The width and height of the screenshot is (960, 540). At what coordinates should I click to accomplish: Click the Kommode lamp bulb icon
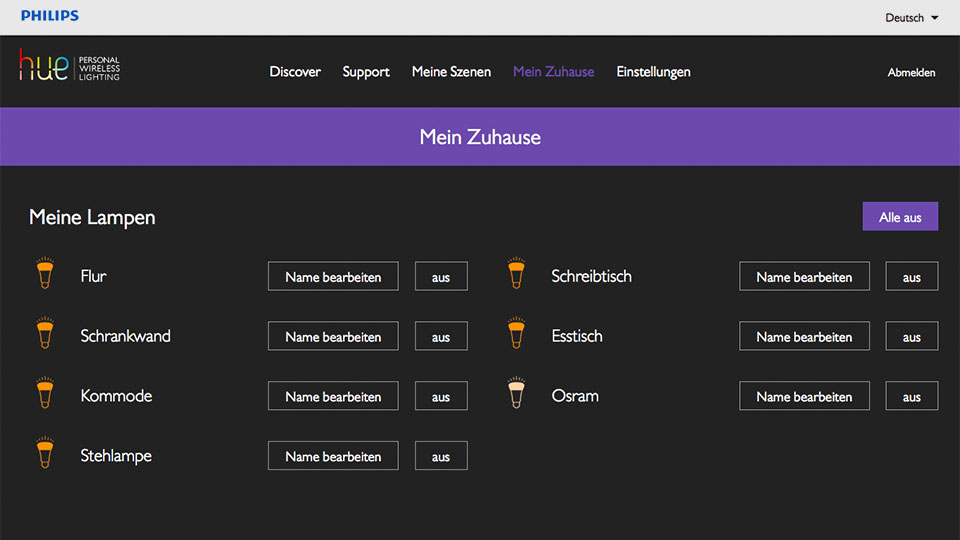44,395
